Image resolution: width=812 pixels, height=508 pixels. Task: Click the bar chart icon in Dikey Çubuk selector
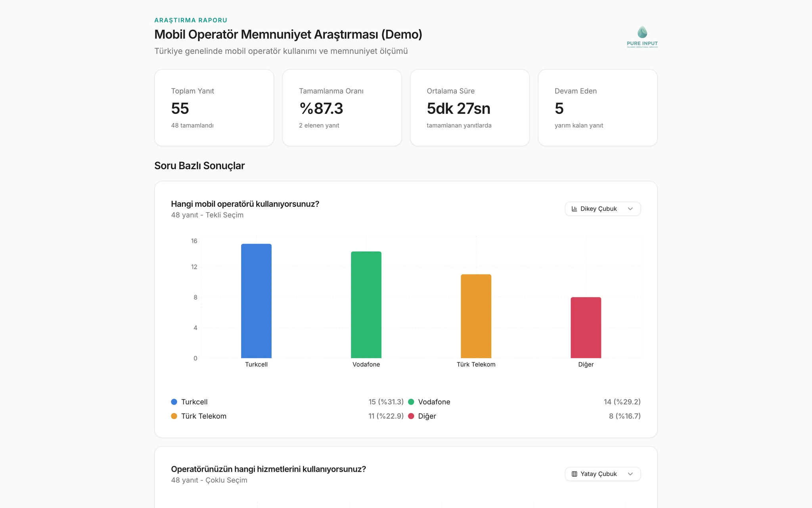[574, 209]
